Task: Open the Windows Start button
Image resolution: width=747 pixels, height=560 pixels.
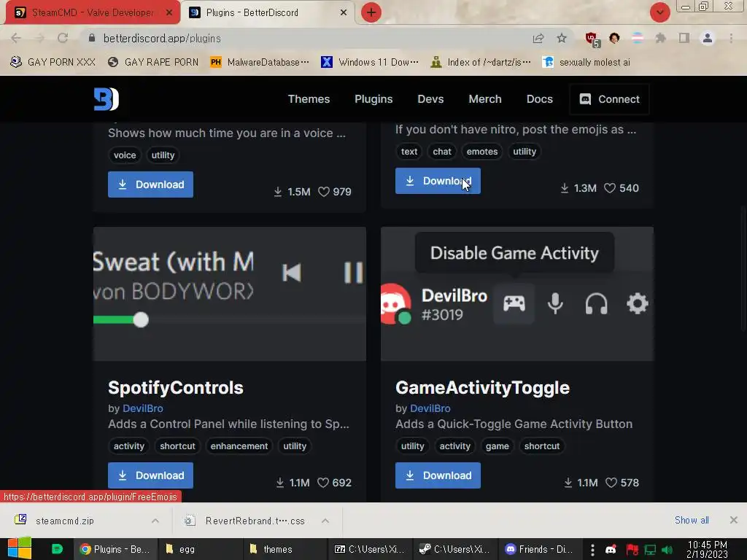Action: 19,549
